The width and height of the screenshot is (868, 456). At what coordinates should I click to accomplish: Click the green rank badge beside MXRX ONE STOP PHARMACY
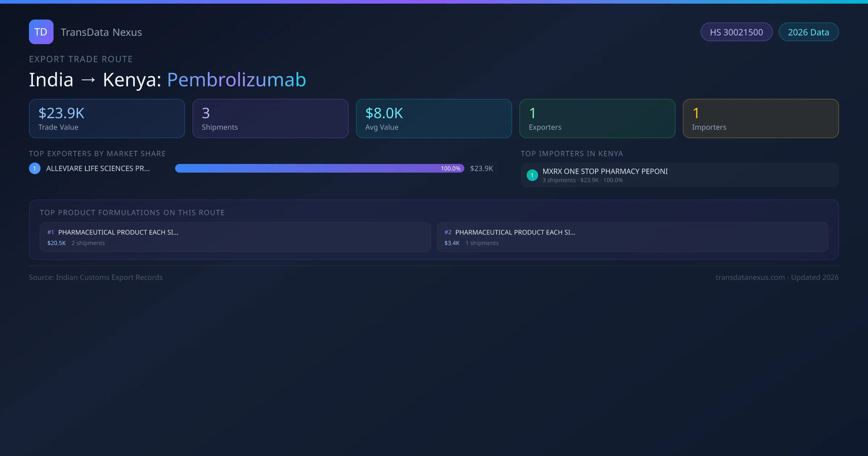coord(532,175)
